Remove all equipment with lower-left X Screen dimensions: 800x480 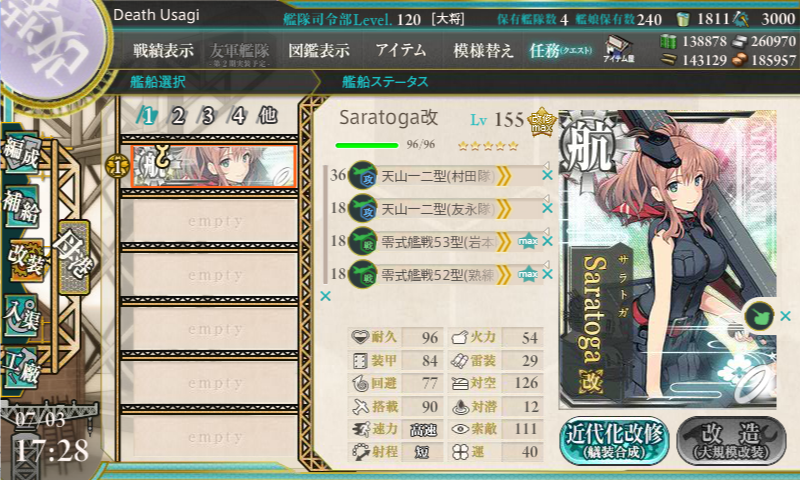[x=326, y=296]
